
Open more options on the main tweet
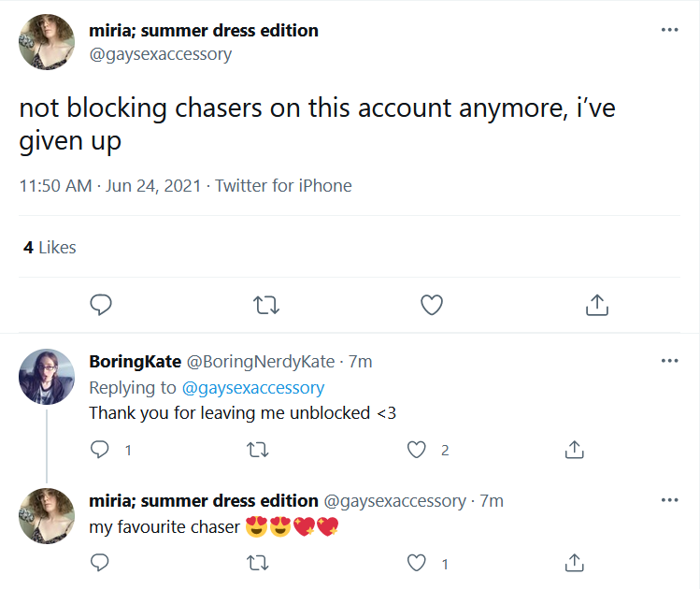pos(670,30)
